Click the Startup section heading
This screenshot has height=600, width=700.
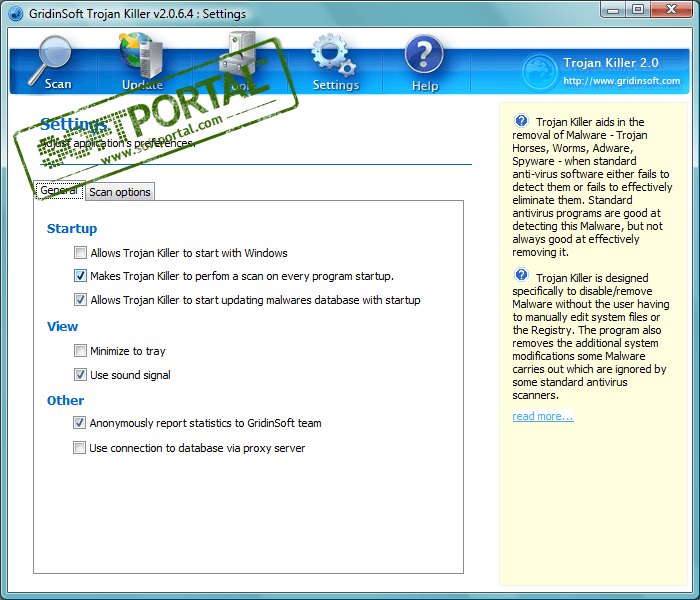pyautogui.click(x=72, y=229)
